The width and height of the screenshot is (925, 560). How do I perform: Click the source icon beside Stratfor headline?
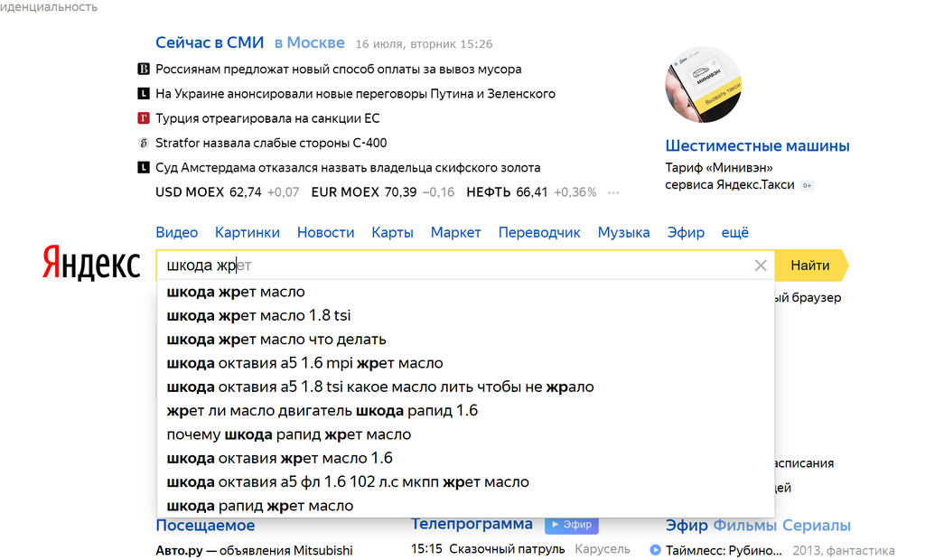coord(144,143)
